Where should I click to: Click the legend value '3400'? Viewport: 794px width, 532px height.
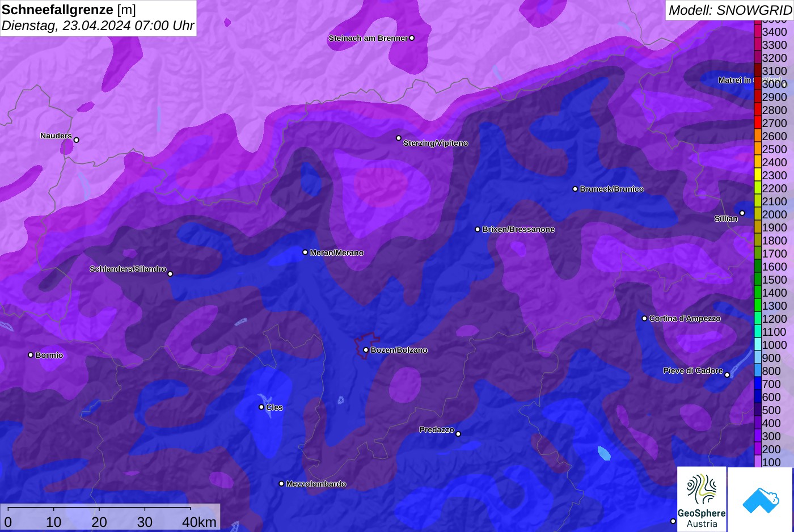(774, 32)
